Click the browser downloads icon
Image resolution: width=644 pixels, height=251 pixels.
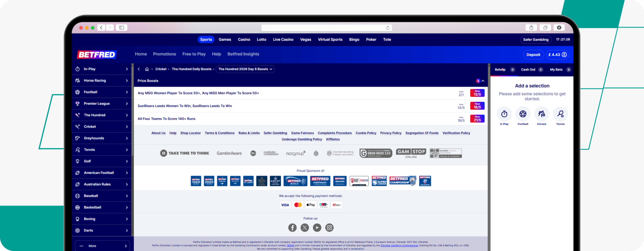(559, 28)
